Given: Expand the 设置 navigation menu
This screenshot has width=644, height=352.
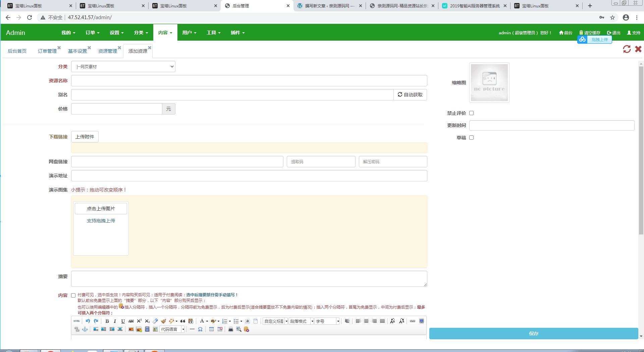Looking at the screenshot, I should 116,33.
